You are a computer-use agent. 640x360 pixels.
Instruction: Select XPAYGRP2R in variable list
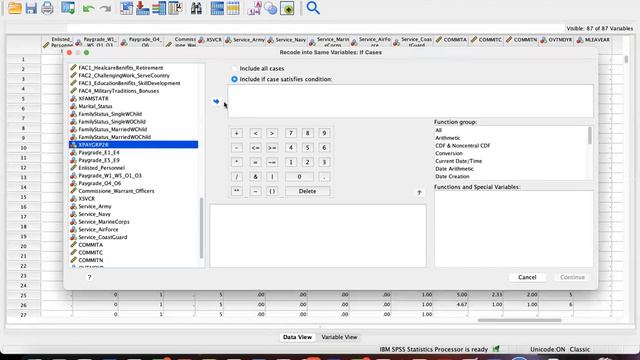click(133, 145)
